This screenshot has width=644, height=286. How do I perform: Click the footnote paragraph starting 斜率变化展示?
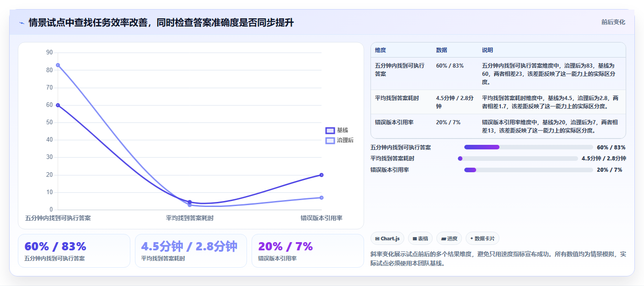tap(498, 259)
